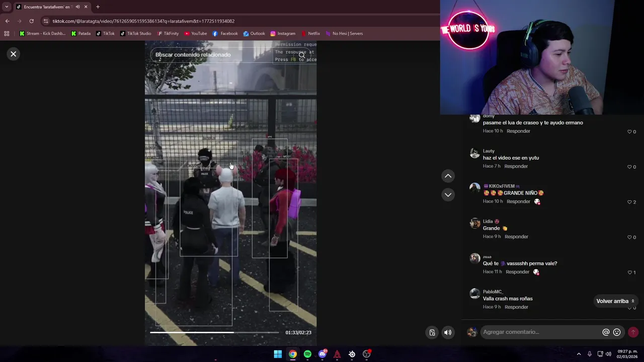This screenshot has width=644, height=362.
Task: Click the KIKOxFIVEM username
Action: click(x=502, y=186)
